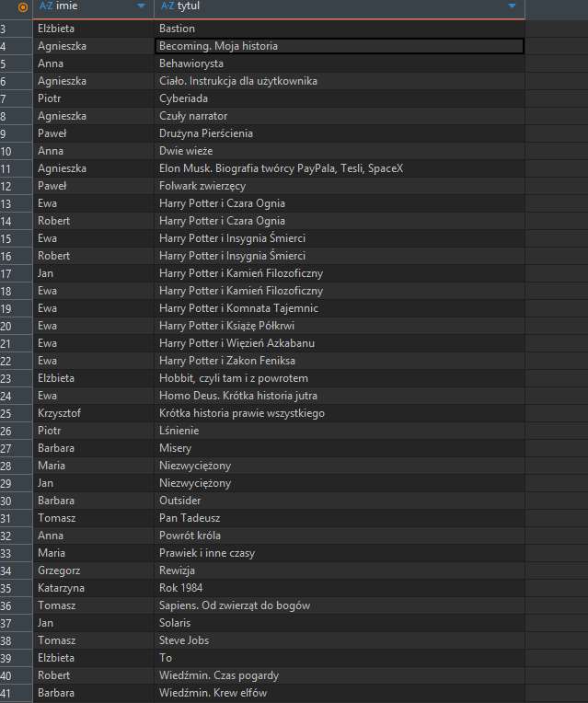
Task: Open the imie column filter dropdown arrow
Action: click(141, 6)
